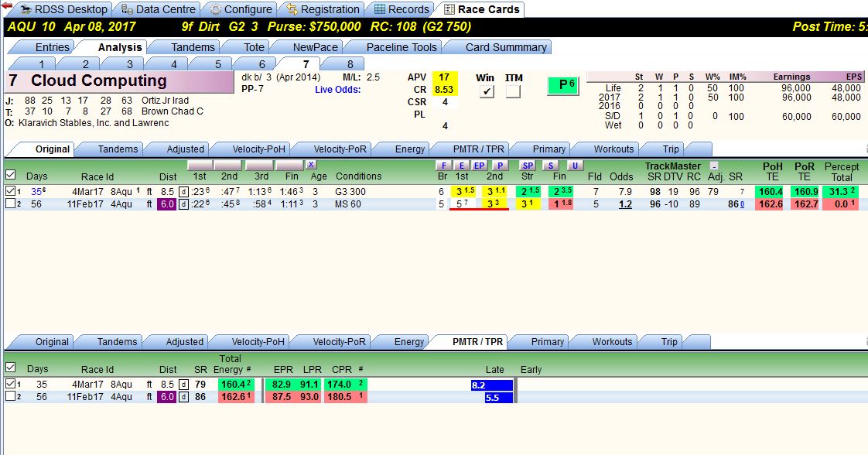868x455 pixels.
Task: Click the E pace filter button
Action: tap(461, 166)
